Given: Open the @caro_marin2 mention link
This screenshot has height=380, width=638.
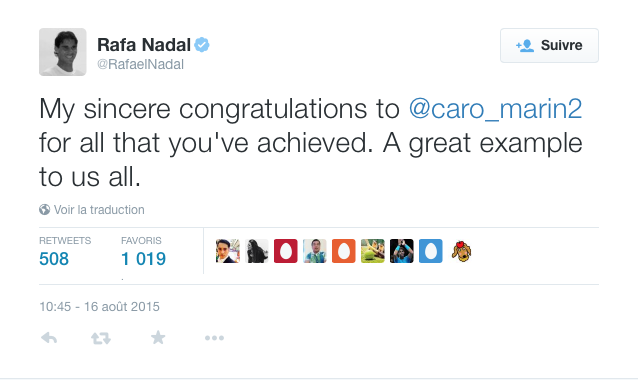Looking at the screenshot, I should (x=495, y=109).
